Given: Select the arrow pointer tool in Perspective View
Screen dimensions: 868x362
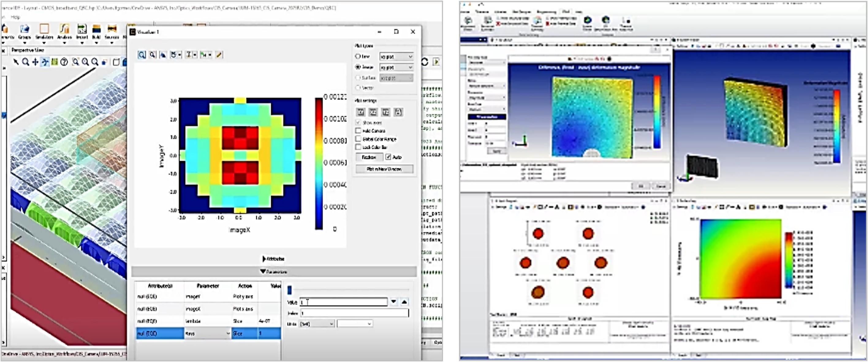Looking at the screenshot, I should point(16,62).
